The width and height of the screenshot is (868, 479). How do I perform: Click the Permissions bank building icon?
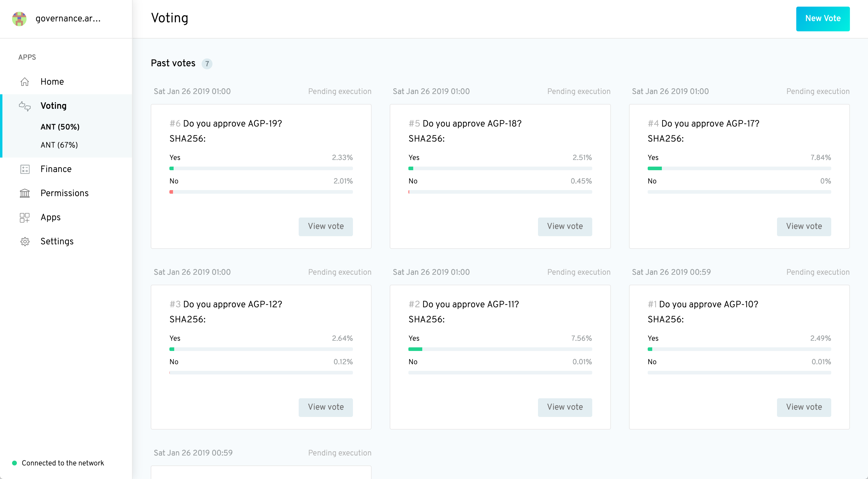(x=25, y=193)
